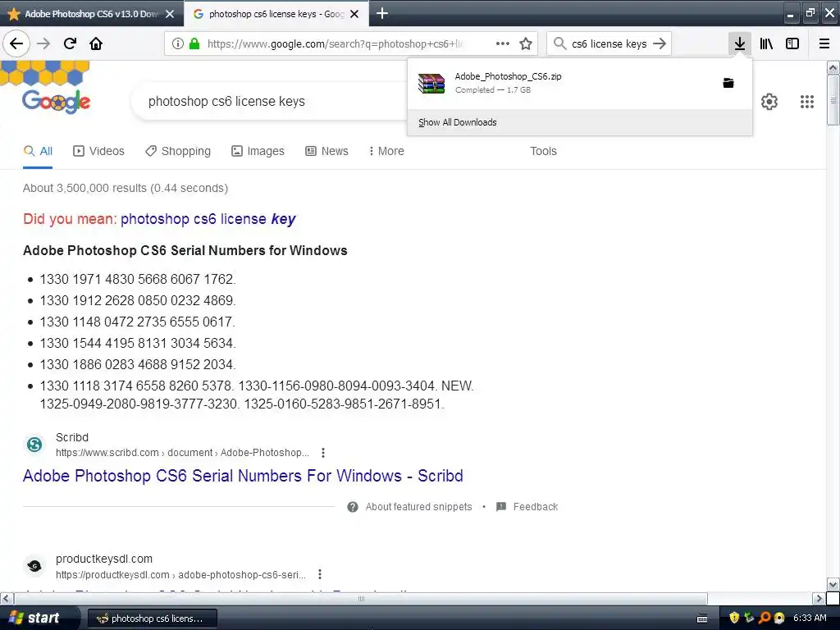Click the green padlock security icon
840x630 pixels.
[x=195, y=43]
